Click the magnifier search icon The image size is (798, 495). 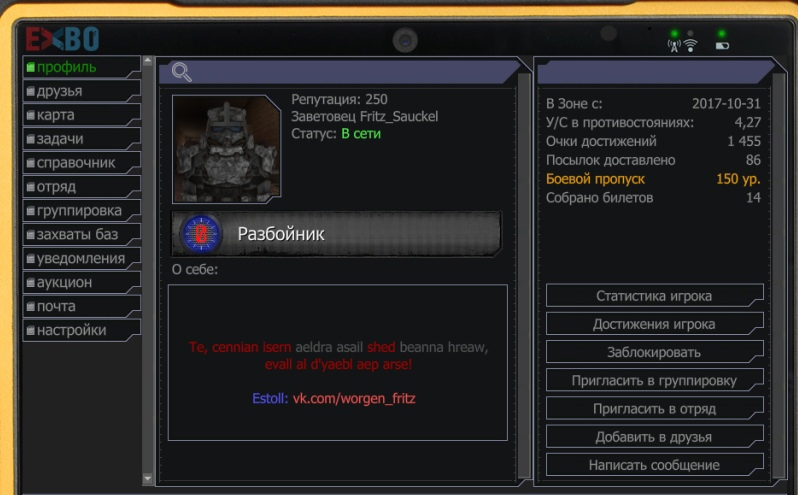click(181, 72)
